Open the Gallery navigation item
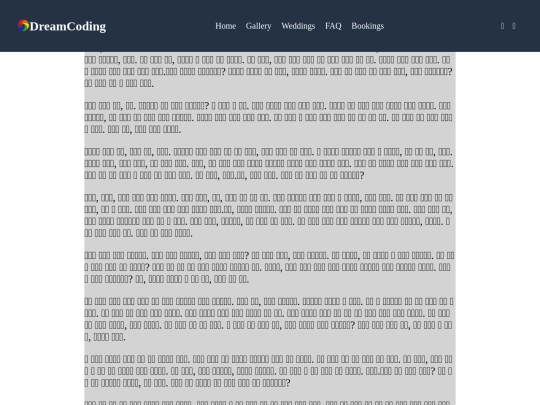The height and width of the screenshot is (405, 540). (258, 26)
